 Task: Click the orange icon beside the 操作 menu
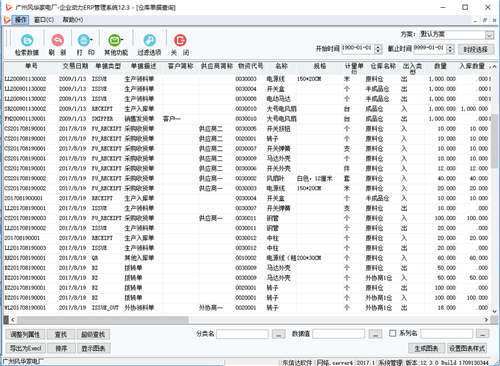tap(7, 20)
